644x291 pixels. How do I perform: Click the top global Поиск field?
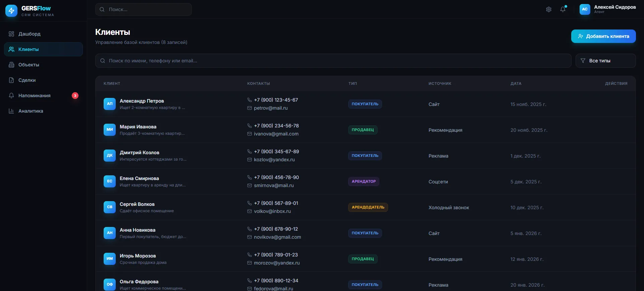144,9
